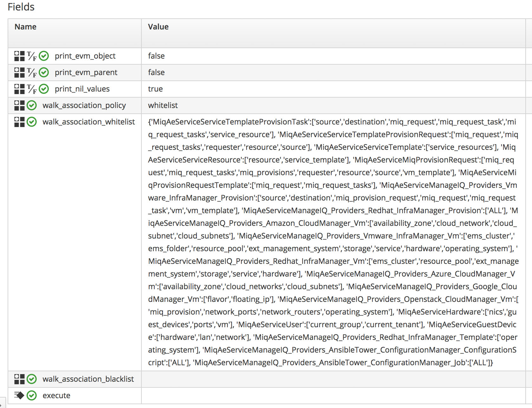Select the print_evm_object field name
This screenshot has width=532, height=408.
coord(85,56)
